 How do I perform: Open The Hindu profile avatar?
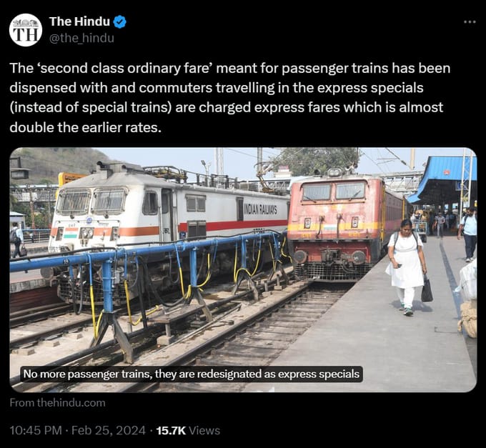pyautogui.click(x=26, y=30)
